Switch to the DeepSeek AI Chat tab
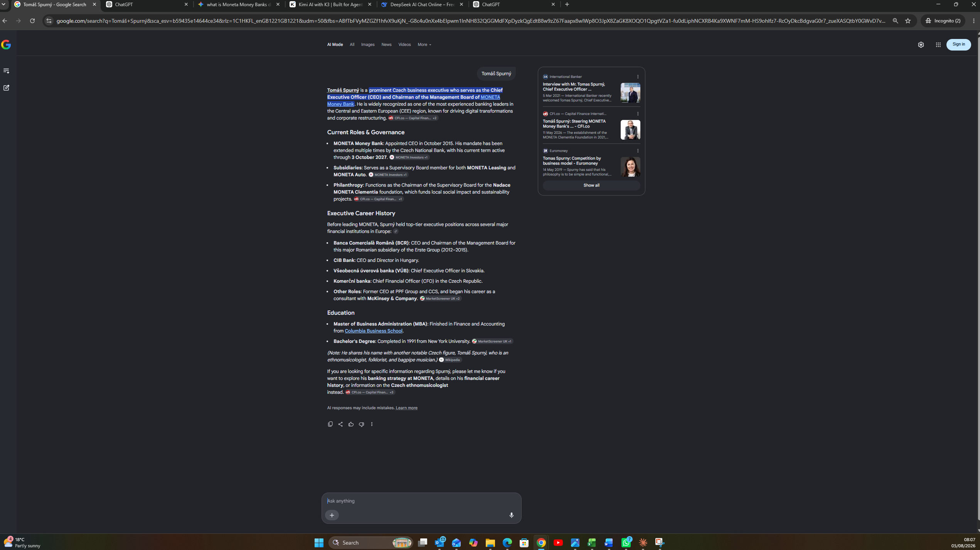 tap(422, 5)
